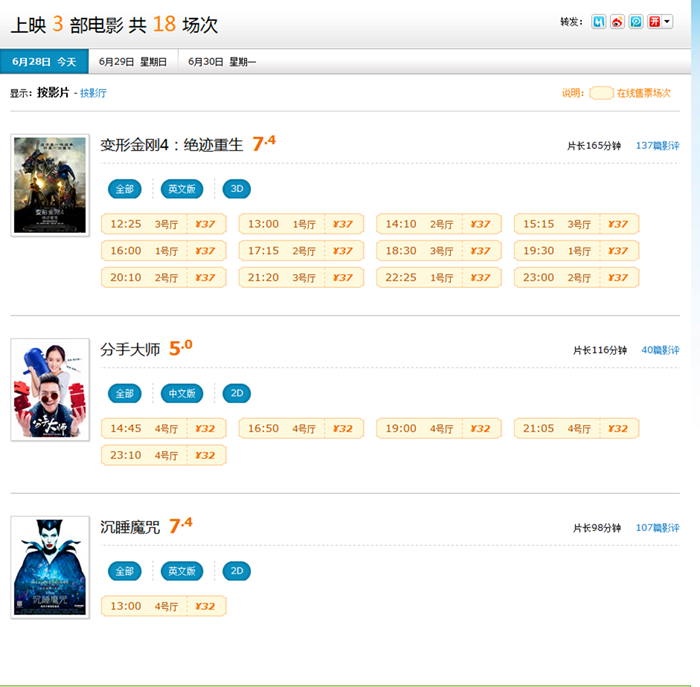The image size is (700, 687).
Task: Pick the 19:30 1号厅 showtime
Action: (x=576, y=250)
